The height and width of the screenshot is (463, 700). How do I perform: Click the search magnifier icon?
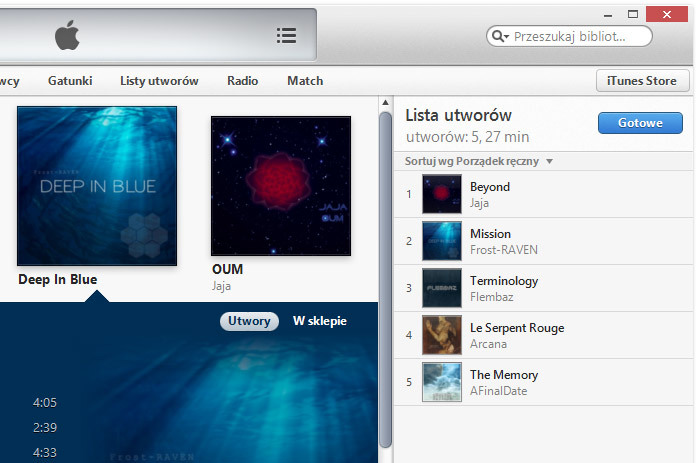point(497,36)
